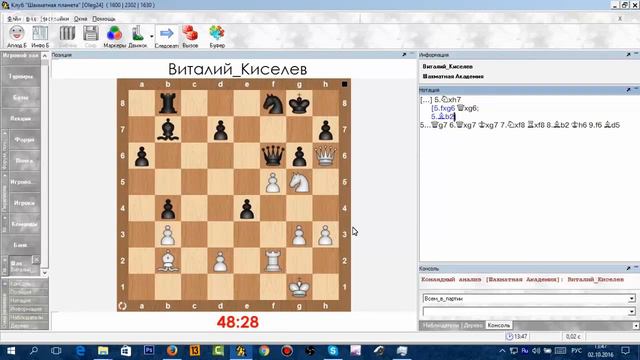The image size is (640, 360).
Task: Open the Форум sidebar section
Action: click(x=24, y=140)
